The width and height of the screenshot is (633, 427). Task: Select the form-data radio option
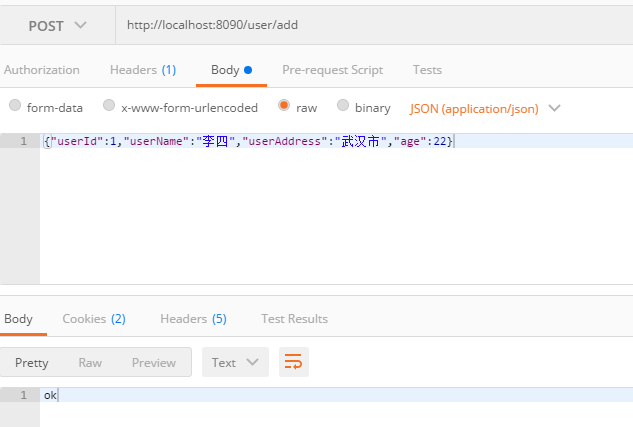15,105
